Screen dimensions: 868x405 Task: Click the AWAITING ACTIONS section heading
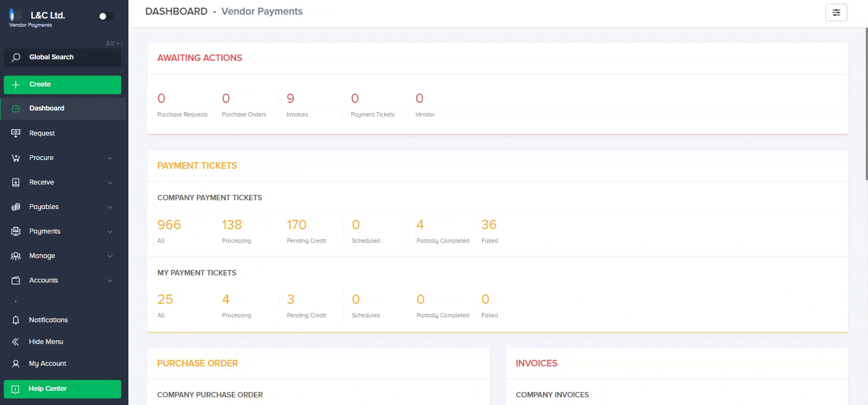click(x=200, y=58)
